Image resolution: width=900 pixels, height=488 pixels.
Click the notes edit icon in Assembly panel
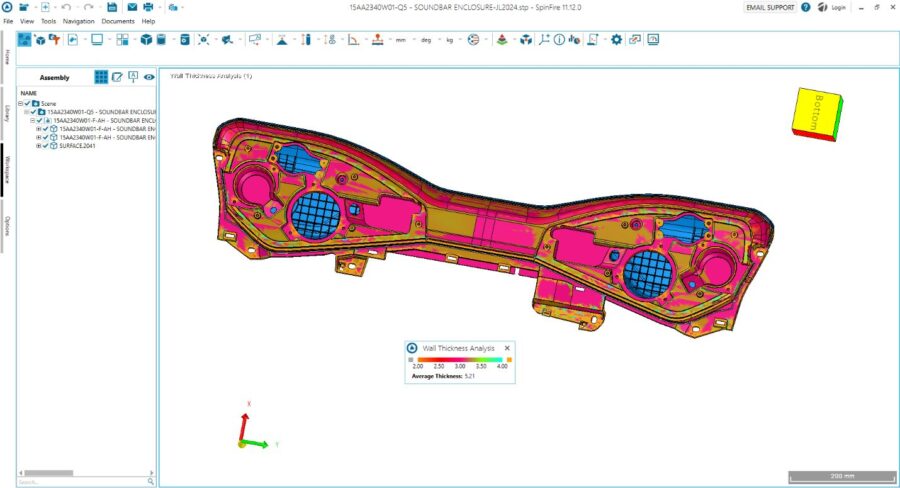pos(117,77)
